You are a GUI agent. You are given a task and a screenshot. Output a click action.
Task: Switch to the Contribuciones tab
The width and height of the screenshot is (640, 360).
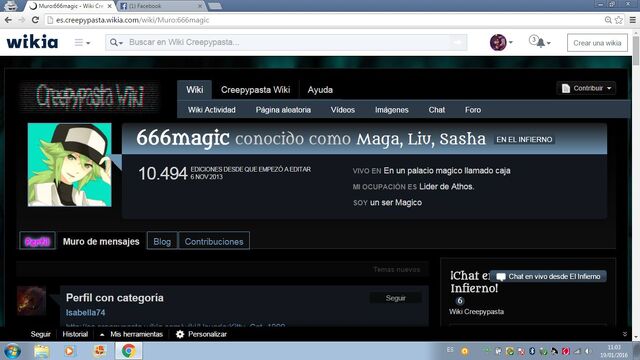pyautogui.click(x=214, y=241)
